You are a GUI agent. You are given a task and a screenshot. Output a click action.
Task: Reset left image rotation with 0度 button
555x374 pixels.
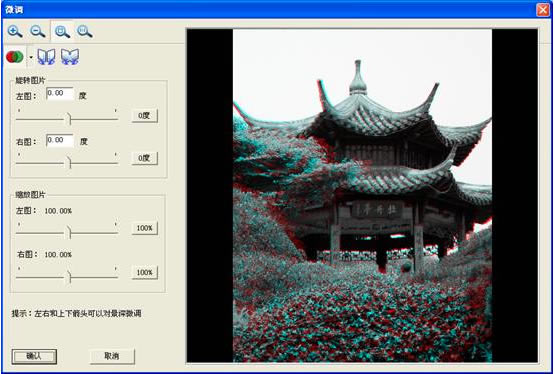pos(144,116)
